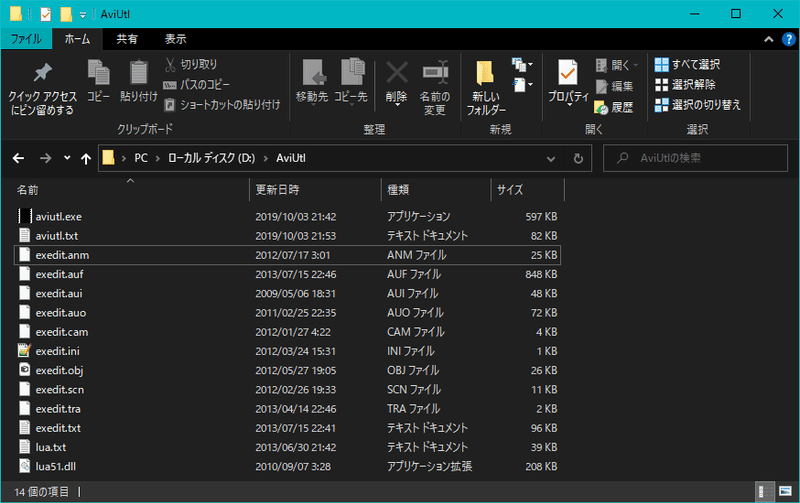The image size is (800, 503).
Task: Open the recent locations dropdown arrow
Action: pyautogui.click(x=67, y=158)
